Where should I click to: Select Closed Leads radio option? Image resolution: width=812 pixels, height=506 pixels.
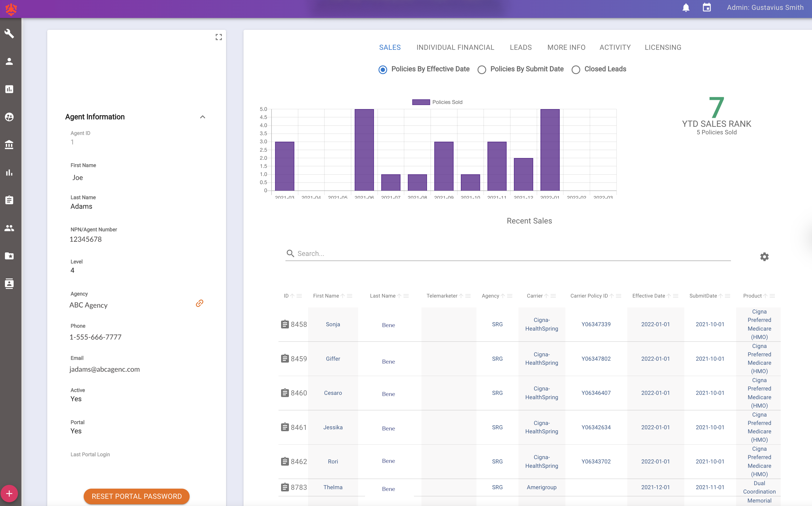(576, 69)
